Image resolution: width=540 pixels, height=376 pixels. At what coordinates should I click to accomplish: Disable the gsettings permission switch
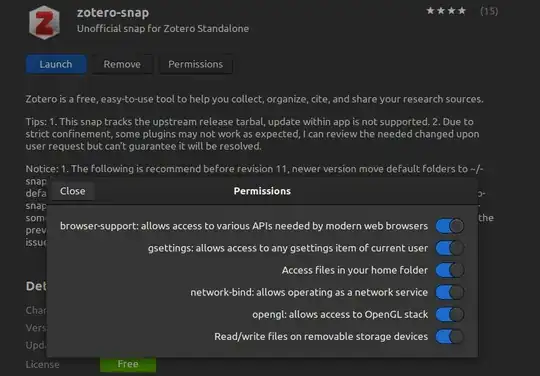[x=449, y=248]
